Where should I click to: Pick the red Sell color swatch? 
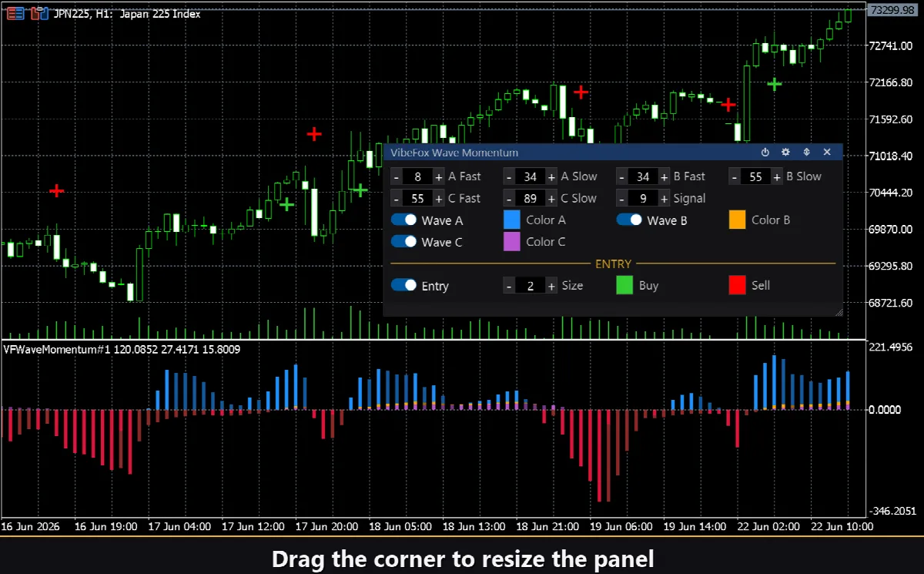tap(738, 285)
